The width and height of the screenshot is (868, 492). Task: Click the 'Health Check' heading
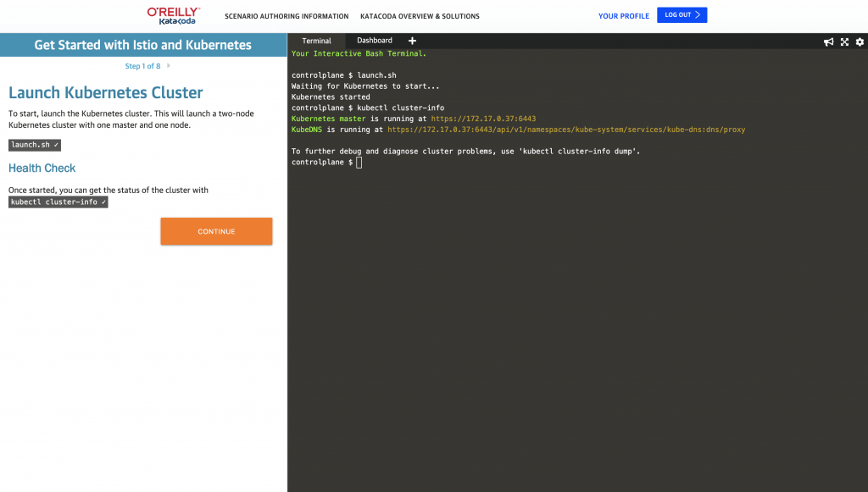(x=42, y=168)
